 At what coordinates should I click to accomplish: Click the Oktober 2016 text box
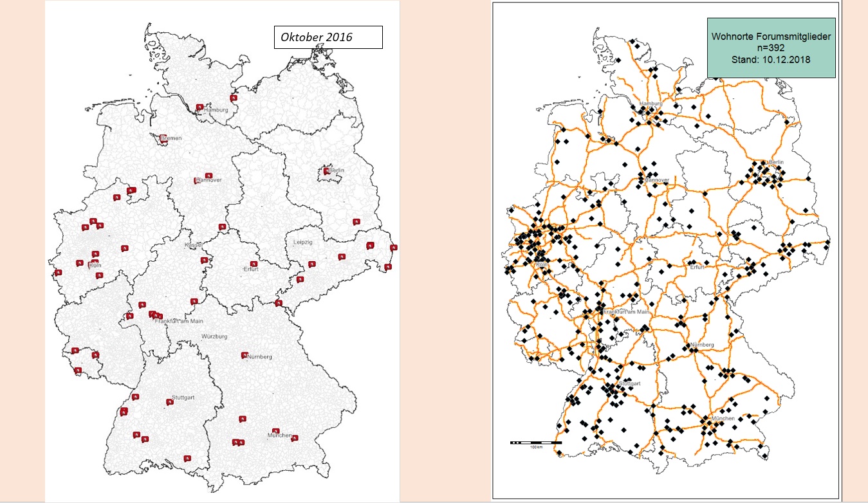pyautogui.click(x=328, y=37)
